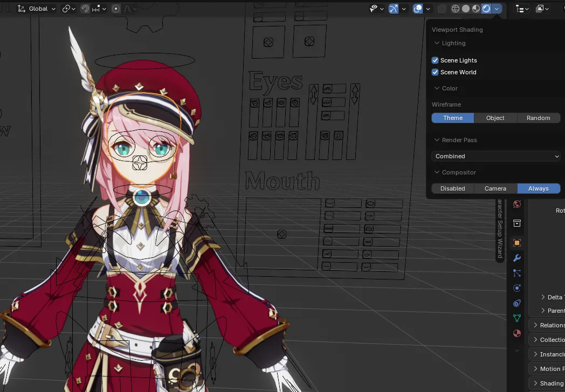Image resolution: width=565 pixels, height=392 pixels.
Task: Open the World properties tab
Action: tap(516, 204)
